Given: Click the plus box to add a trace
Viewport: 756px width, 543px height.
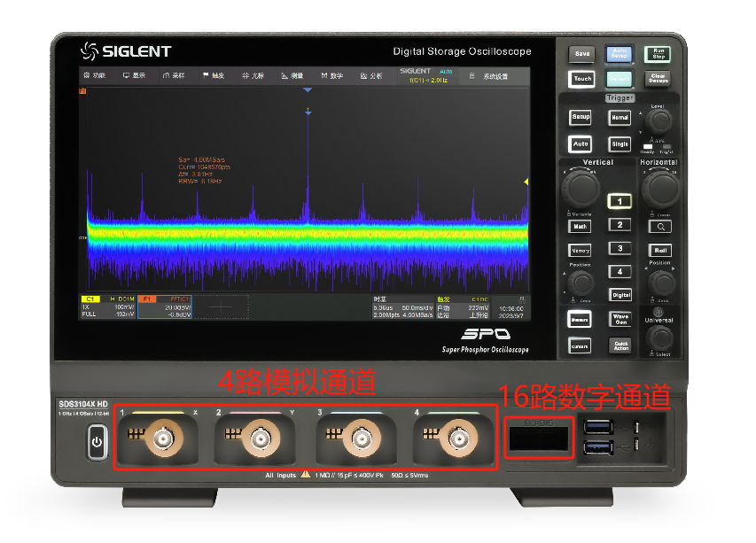Looking at the screenshot, I should pyautogui.click(x=222, y=306).
